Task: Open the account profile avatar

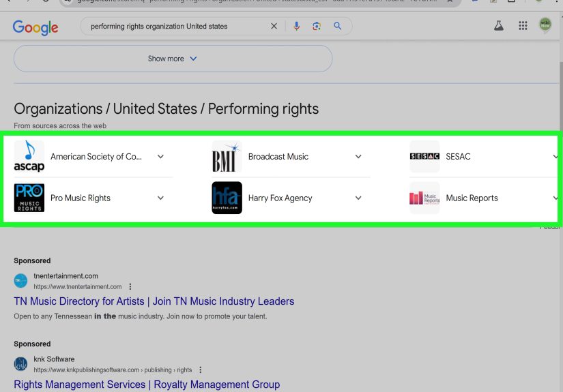Action: click(x=545, y=26)
